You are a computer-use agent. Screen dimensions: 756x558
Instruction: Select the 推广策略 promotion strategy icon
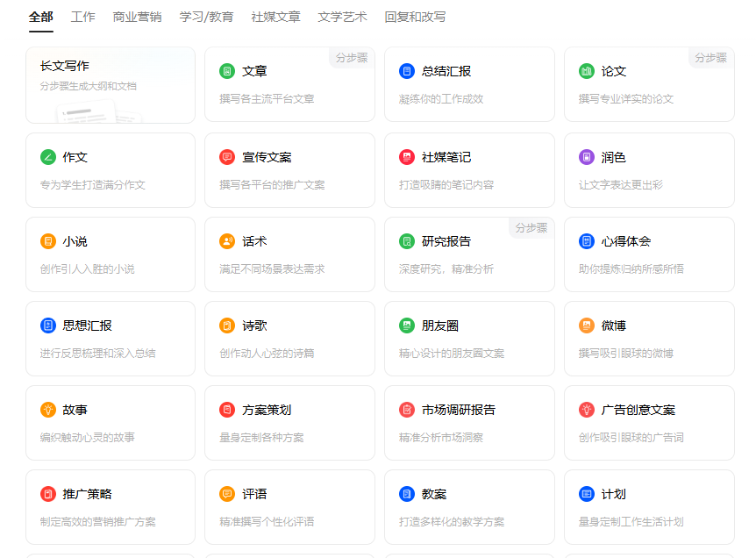tap(48, 493)
